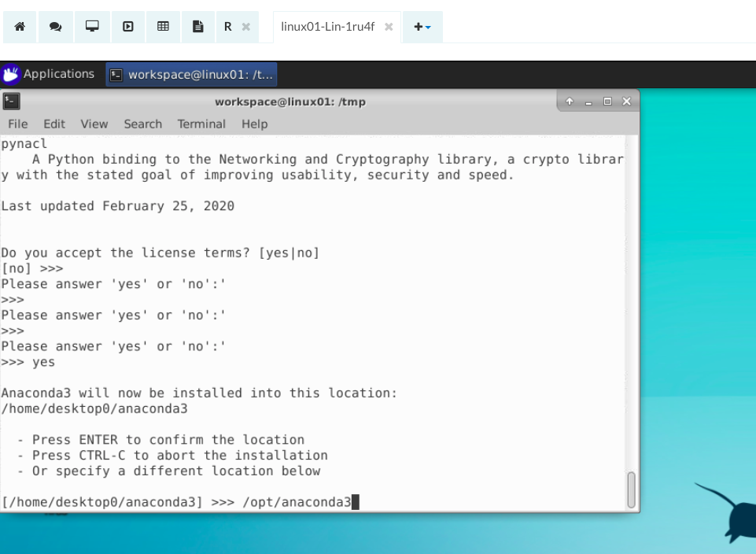Close the R tab
The image size is (756, 554).
[x=245, y=27]
